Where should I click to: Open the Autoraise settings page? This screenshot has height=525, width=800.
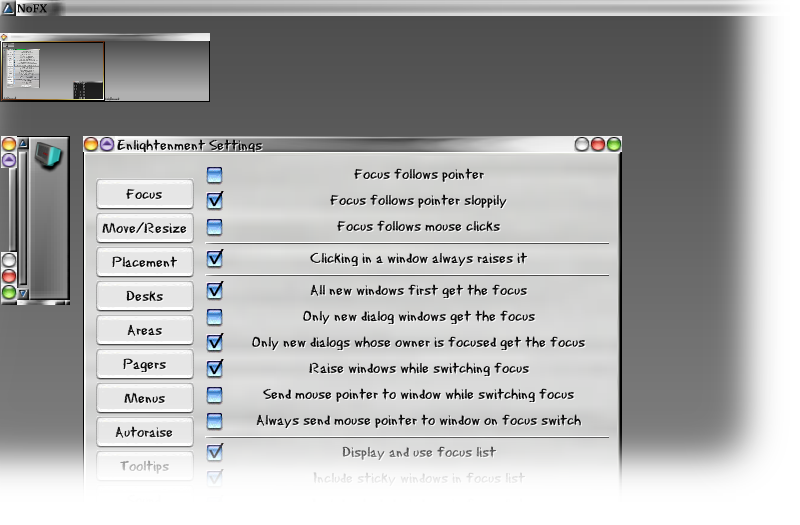pos(145,432)
